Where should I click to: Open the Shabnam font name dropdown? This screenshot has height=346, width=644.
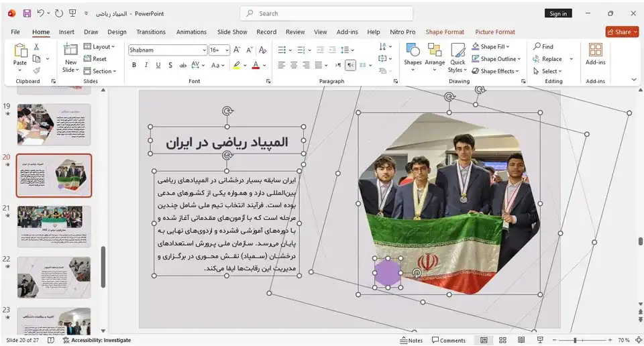pos(204,50)
